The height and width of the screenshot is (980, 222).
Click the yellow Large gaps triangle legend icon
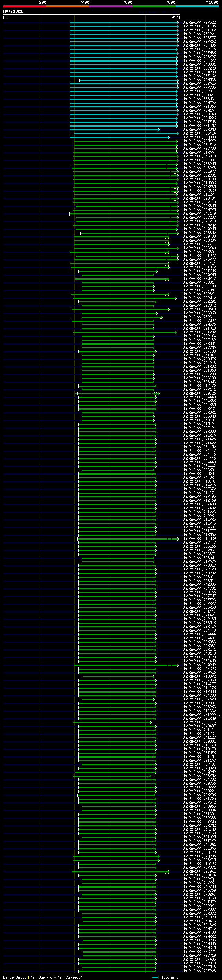(28, 977)
